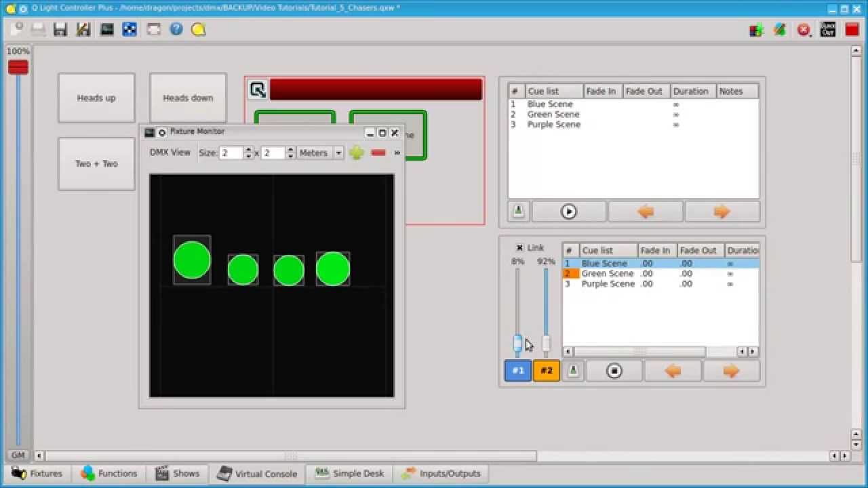
Task: Toggle the Blackout toolbar icon
Action: click(828, 30)
